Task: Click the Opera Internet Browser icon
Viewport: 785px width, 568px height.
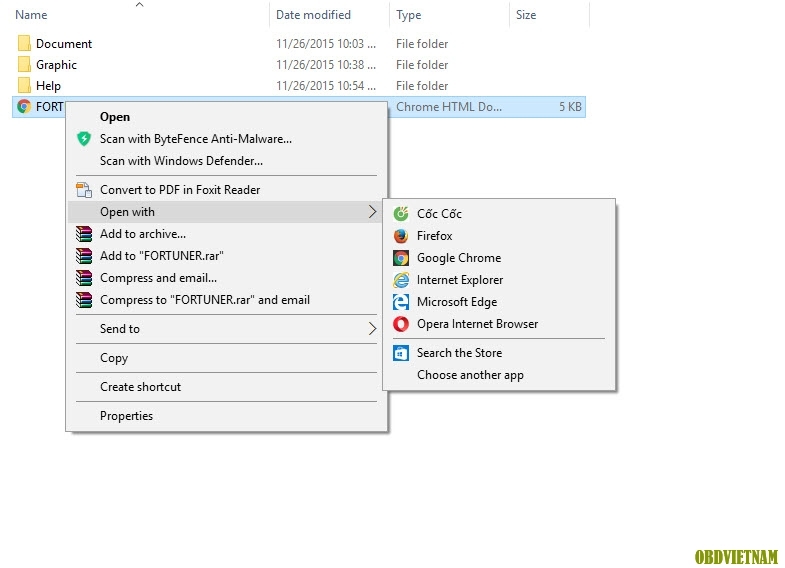Action: (401, 324)
